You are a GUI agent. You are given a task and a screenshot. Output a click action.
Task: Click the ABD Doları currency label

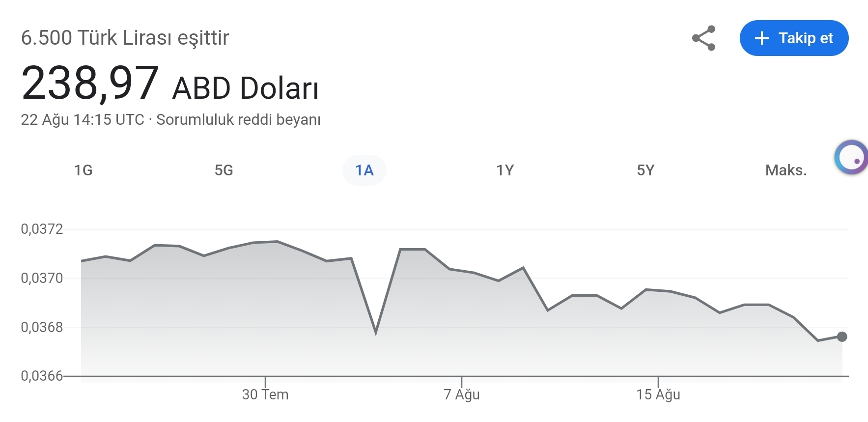pyautogui.click(x=245, y=88)
